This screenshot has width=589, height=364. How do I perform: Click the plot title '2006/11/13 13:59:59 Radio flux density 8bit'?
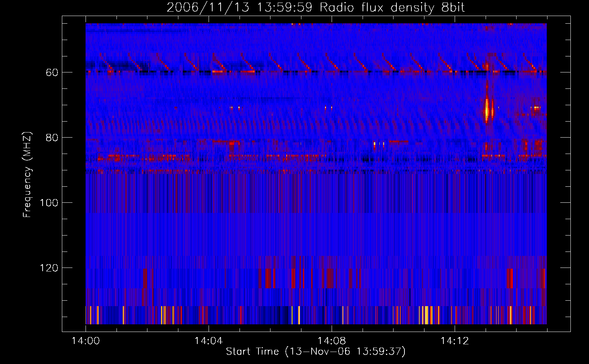click(316, 8)
